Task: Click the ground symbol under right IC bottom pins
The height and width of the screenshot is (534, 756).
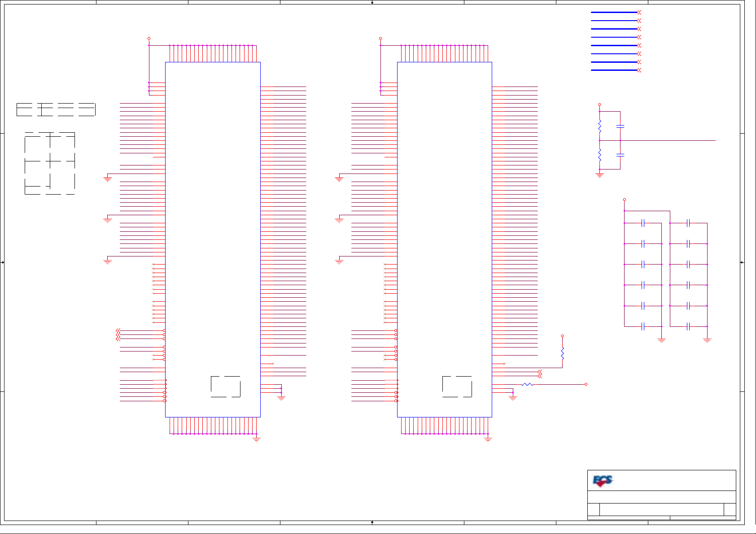Action: click(488, 439)
